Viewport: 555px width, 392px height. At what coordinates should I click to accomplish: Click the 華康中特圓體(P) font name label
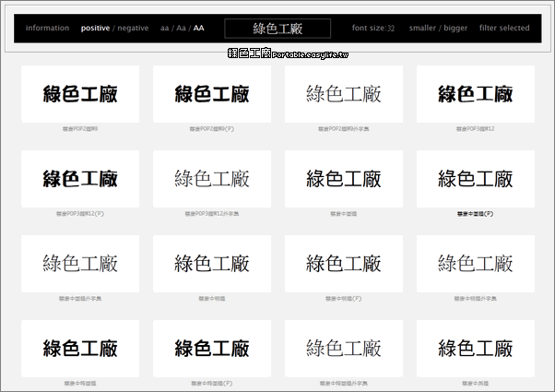pyautogui.click(x=212, y=384)
